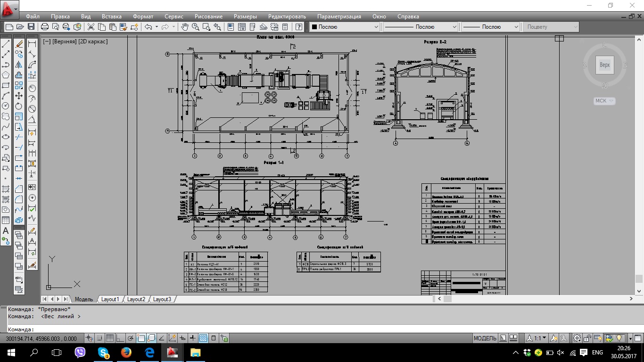The height and width of the screenshot is (362, 644).
Task: Activate the Spline tool
Action: pos(6,127)
